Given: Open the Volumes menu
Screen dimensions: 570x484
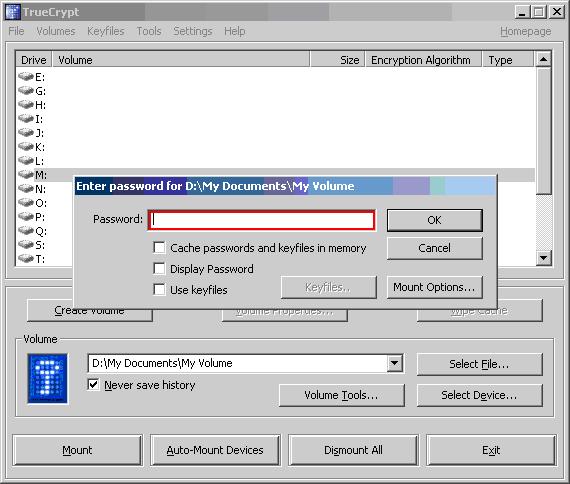Looking at the screenshot, I should (x=56, y=31).
